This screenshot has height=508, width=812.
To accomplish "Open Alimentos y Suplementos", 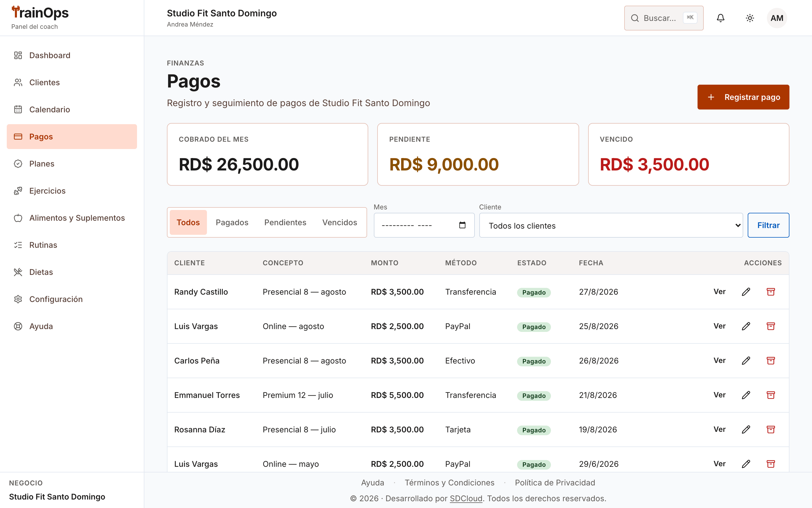I will click(x=72, y=218).
